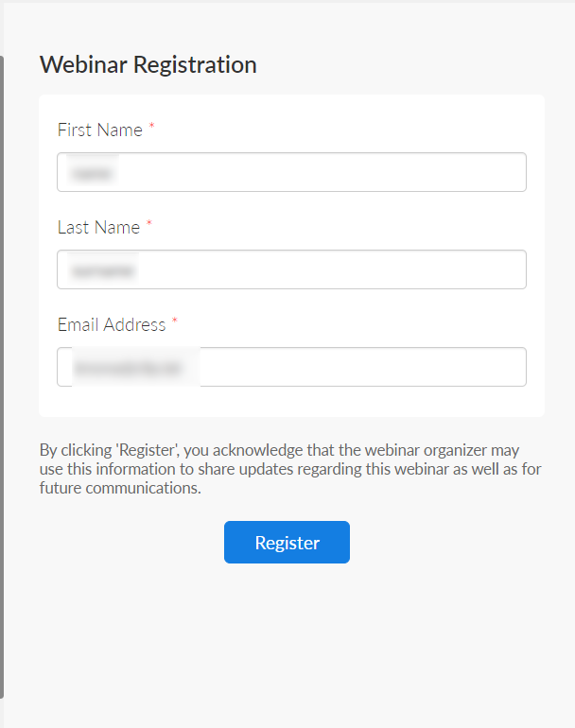Click the First Name label text
The image size is (575, 728).
tap(100, 130)
